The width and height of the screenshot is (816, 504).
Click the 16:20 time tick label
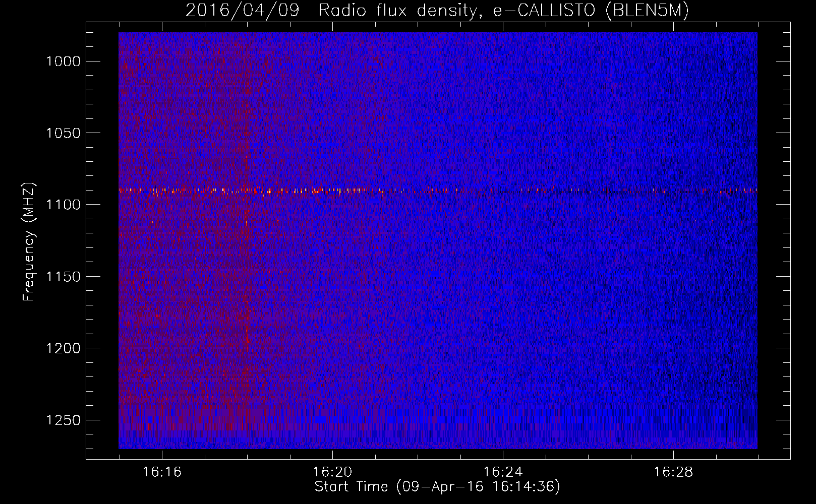(332, 472)
